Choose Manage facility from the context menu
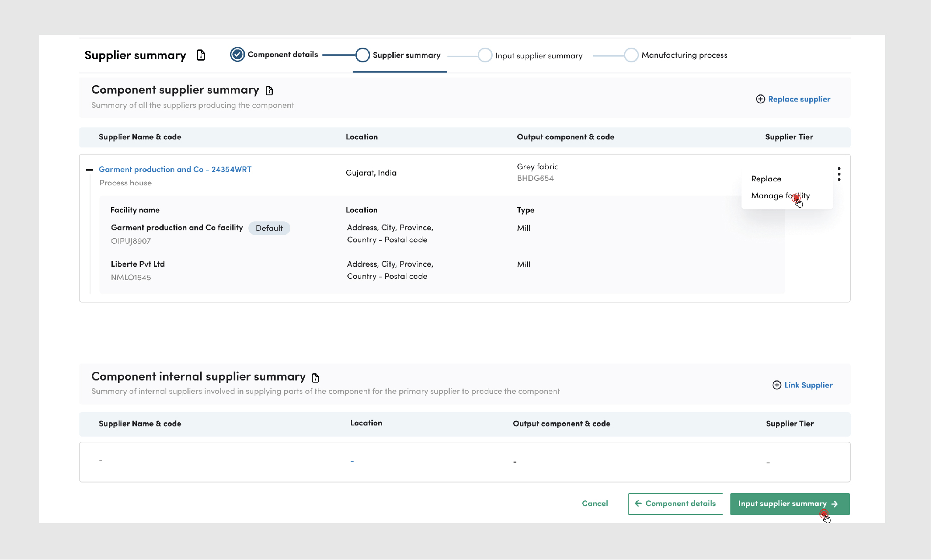Image resolution: width=931 pixels, height=560 pixels. tap(780, 196)
